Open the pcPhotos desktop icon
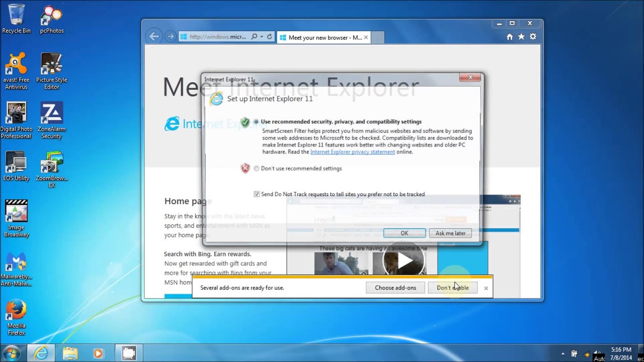644x362 pixels. [52, 19]
